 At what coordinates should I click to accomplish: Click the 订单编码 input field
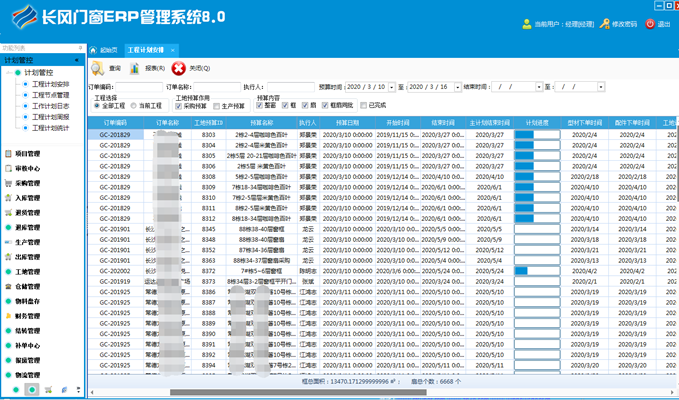click(x=139, y=87)
